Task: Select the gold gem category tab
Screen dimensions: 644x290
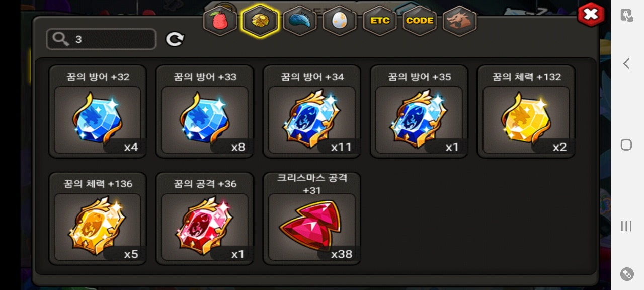Action: point(260,21)
